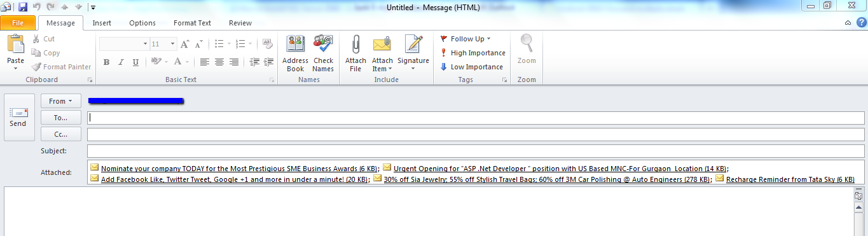Select the Format Painter tool
The image size is (868, 236).
coord(62,67)
